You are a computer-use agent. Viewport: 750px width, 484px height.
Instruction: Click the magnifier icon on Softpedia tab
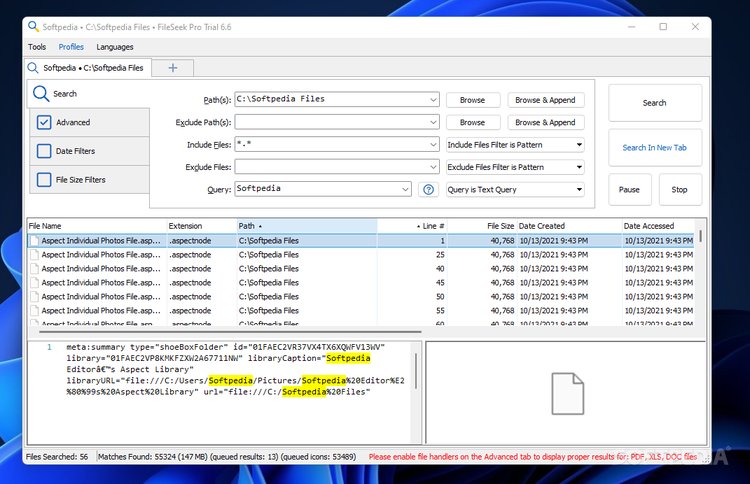click(33, 68)
